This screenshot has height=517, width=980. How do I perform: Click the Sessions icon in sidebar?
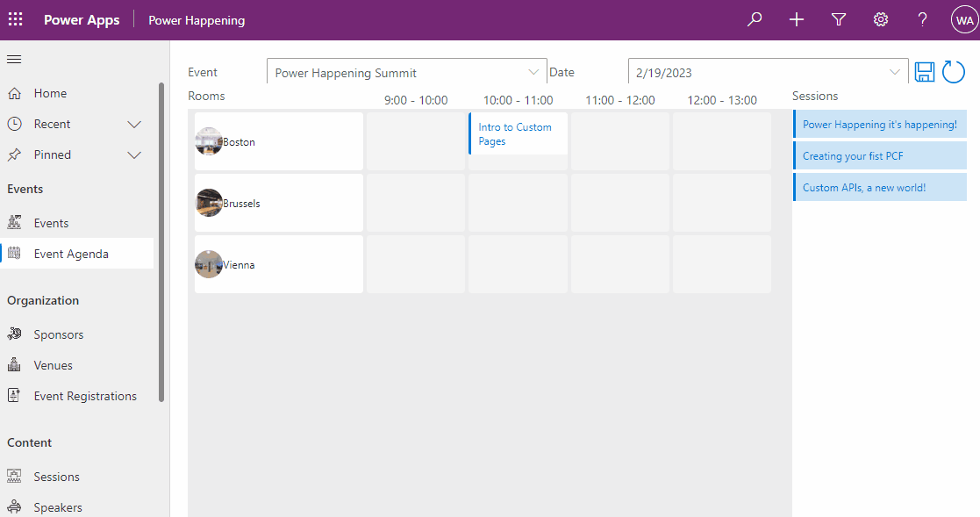14,476
